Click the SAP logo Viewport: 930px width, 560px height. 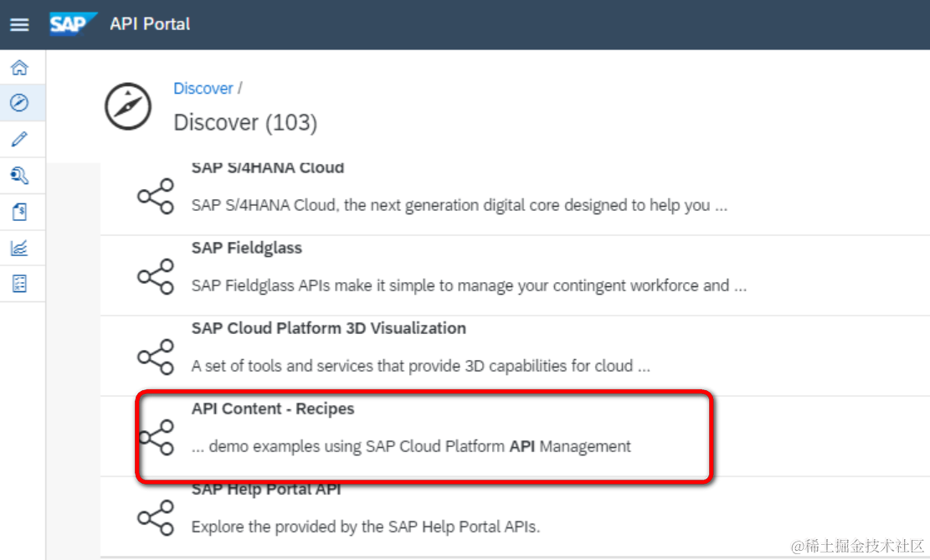pos(72,23)
